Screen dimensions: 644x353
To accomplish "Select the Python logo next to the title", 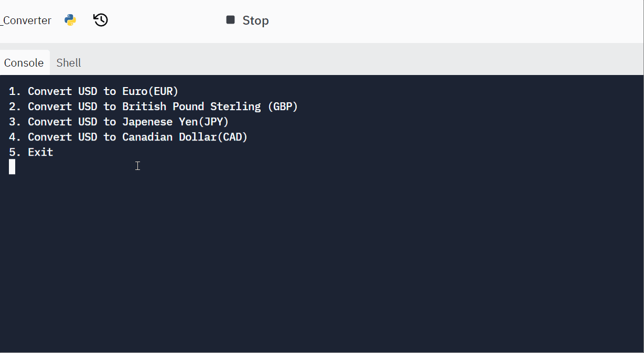I will tap(70, 20).
